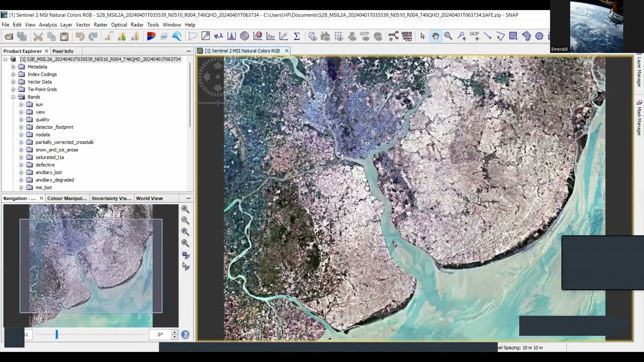This screenshot has width=644, height=362.
Task: Zoom in using Navigation panel icon
Action: [186, 209]
